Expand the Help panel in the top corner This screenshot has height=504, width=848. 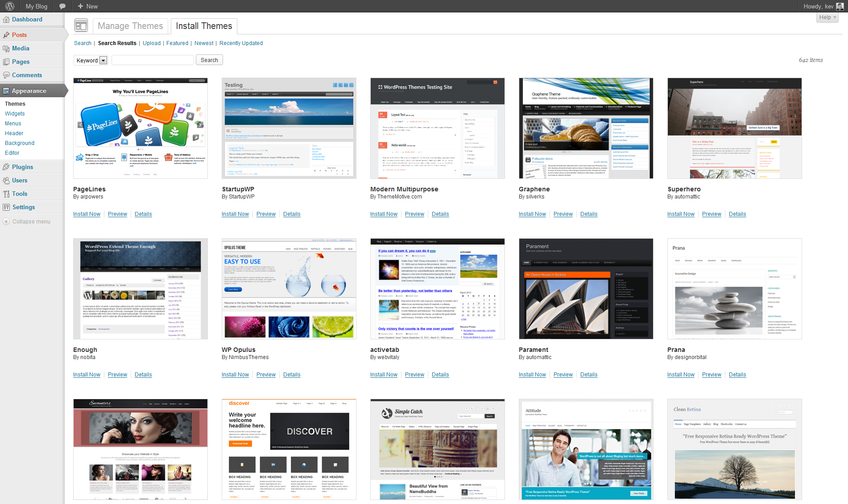[827, 17]
